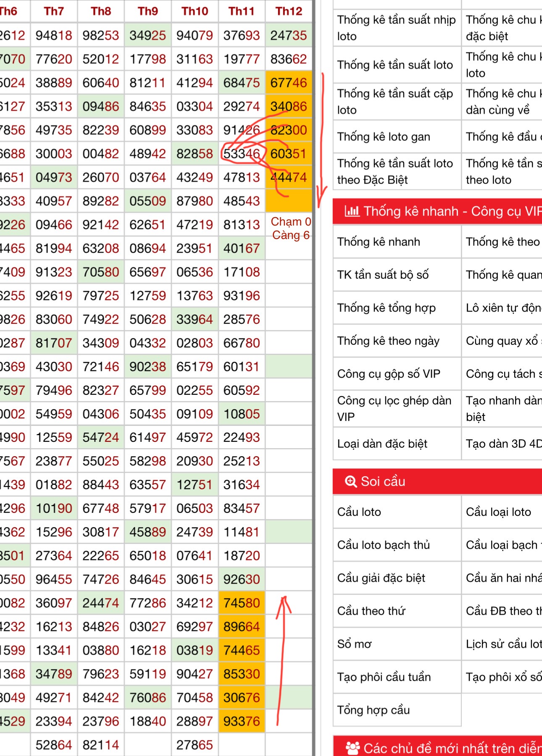Open the Tổng hợp cầu link
The height and width of the screenshot is (756, 542).
point(373,710)
